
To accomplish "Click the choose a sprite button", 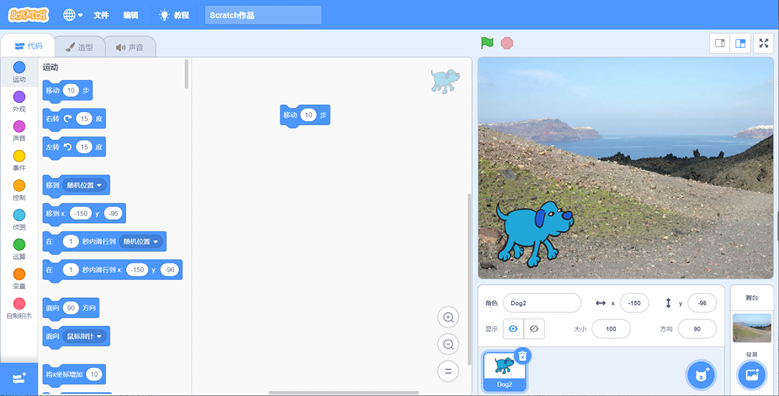I will coord(701,375).
